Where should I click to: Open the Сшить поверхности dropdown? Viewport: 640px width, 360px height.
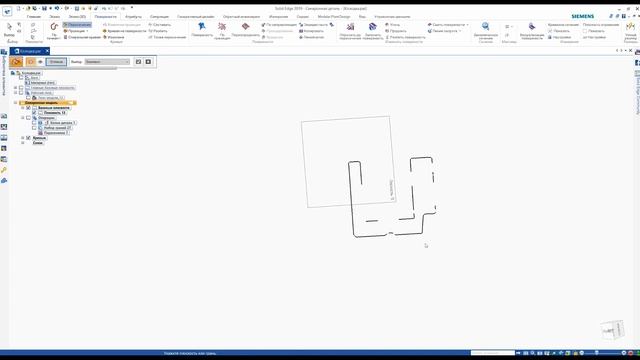(467, 25)
